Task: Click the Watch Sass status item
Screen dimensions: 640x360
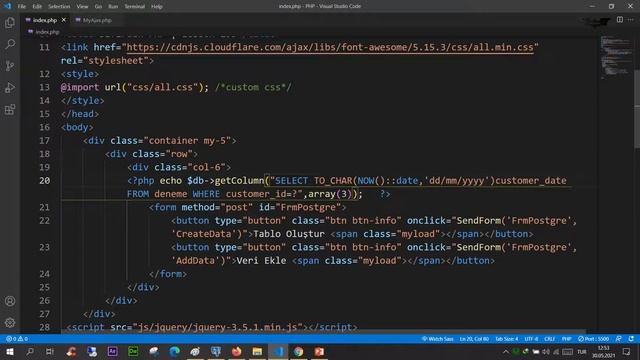Action: [438, 339]
